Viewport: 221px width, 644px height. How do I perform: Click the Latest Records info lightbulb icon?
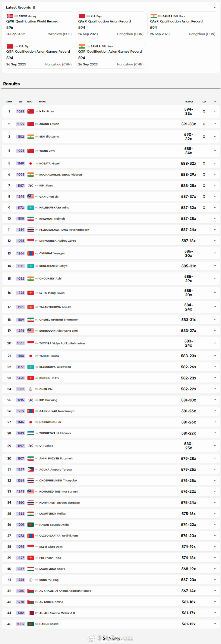tap(34, 7)
